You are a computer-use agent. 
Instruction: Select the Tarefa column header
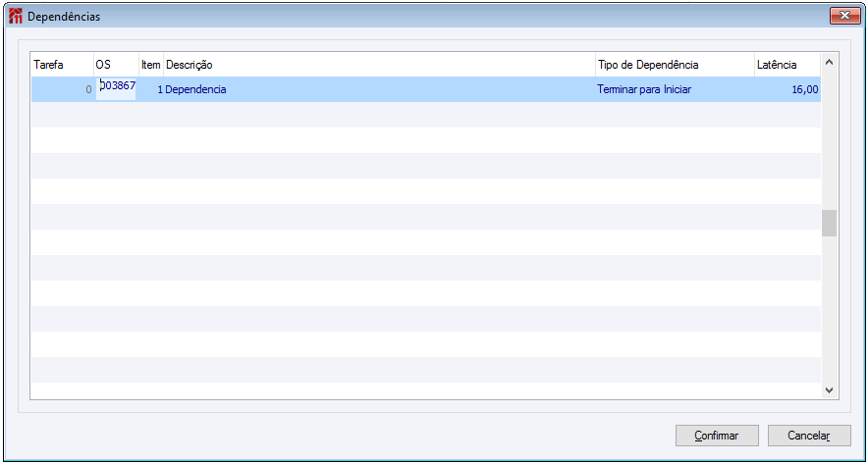point(63,65)
